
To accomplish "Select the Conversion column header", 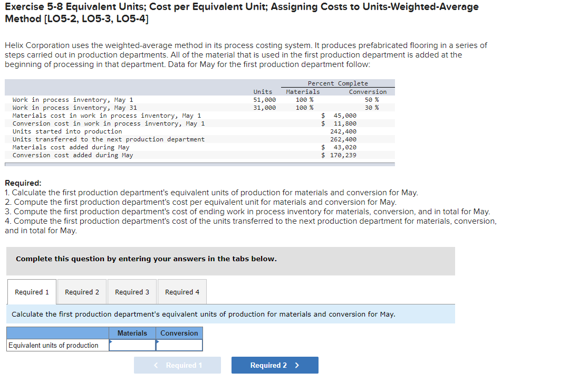I will pyautogui.click(x=179, y=333).
